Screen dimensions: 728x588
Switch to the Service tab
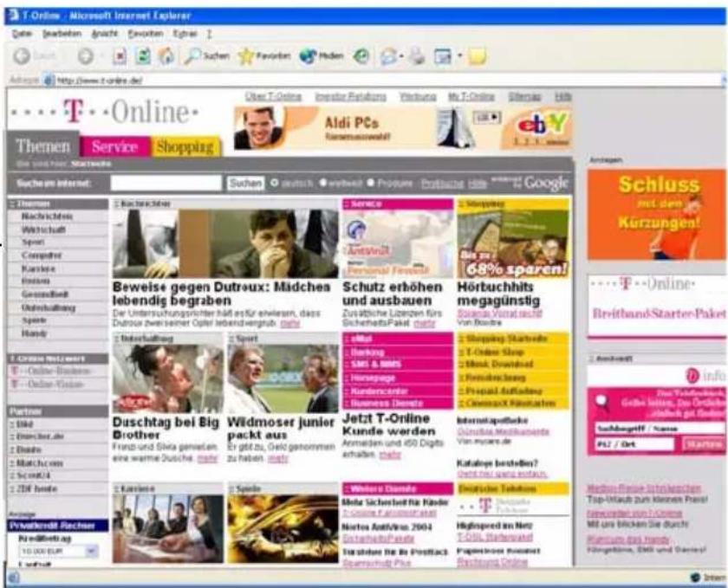pos(115,146)
